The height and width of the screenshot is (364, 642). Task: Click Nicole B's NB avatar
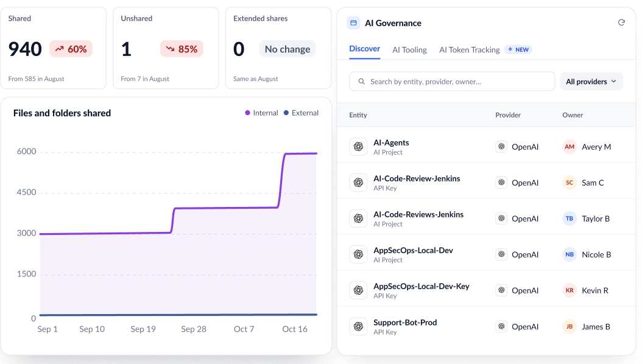[x=570, y=254]
